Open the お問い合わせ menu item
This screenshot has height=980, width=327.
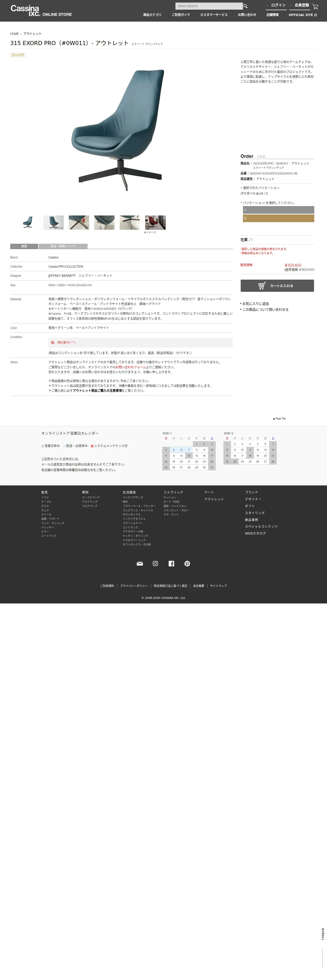coord(247,15)
